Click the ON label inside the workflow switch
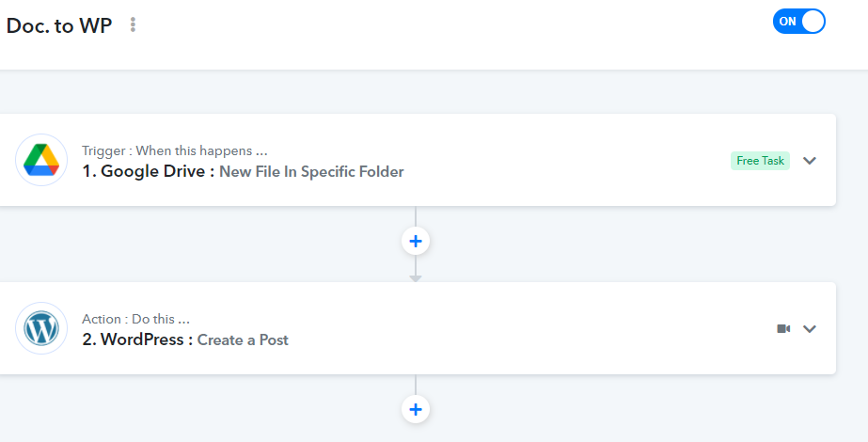The width and height of the screenshot is (868, 442). [x=787, y=22]
